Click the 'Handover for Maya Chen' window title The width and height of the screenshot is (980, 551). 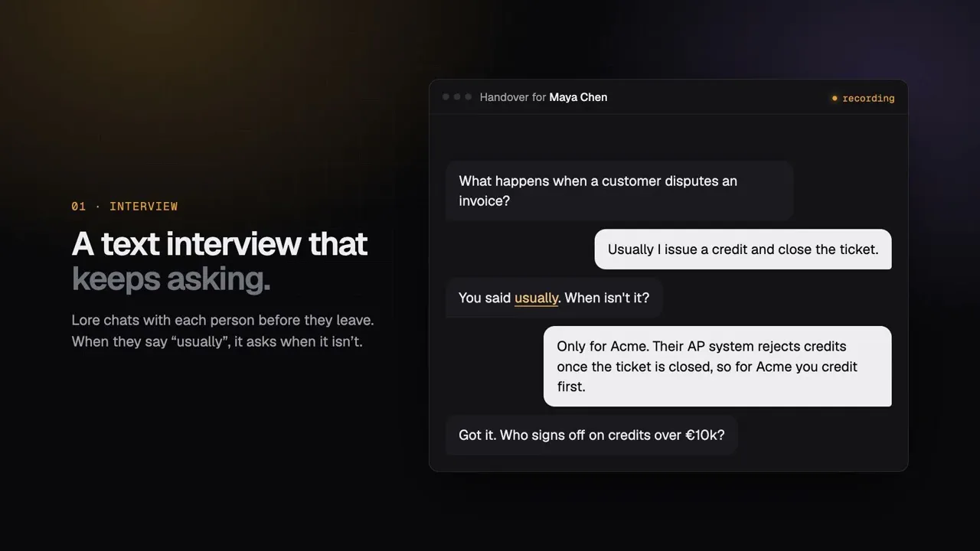(544, 97)
